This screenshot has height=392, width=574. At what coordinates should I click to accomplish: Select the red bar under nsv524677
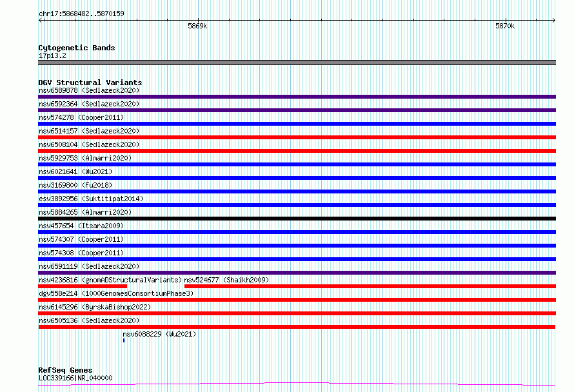pos(370,286)
